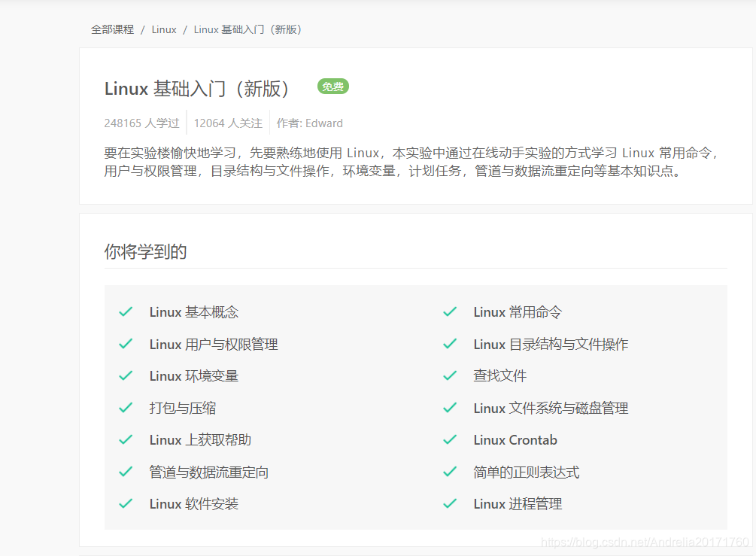Open the 全部课程 breadcrumb link

pyautogui.click(x=112, y=29)
